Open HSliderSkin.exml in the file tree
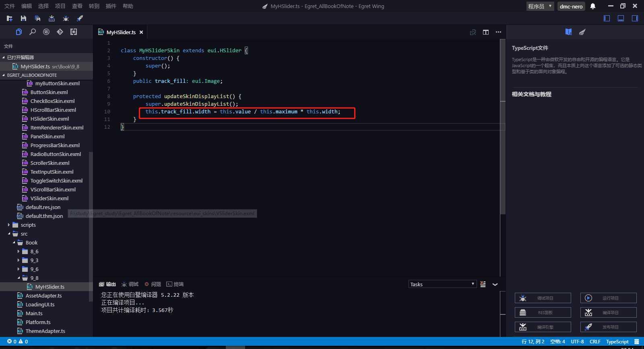This screenshot has height=349, width=644. tap(50, 119)
